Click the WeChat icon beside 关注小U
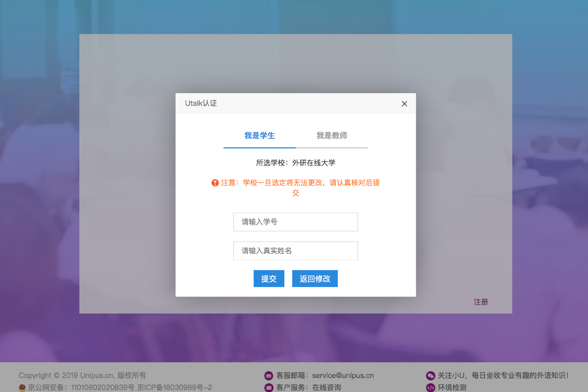 (x=430, y=376)
